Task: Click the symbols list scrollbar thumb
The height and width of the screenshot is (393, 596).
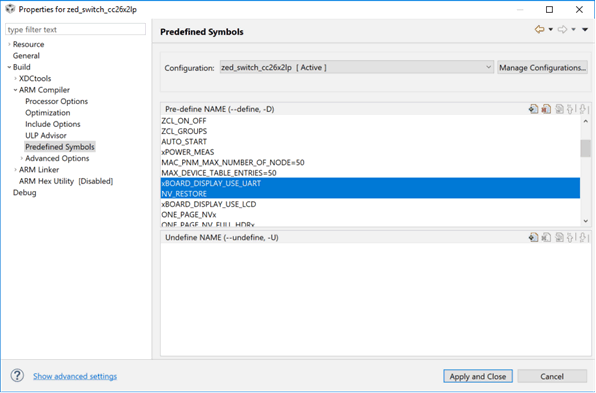Action: coord(585,148)
